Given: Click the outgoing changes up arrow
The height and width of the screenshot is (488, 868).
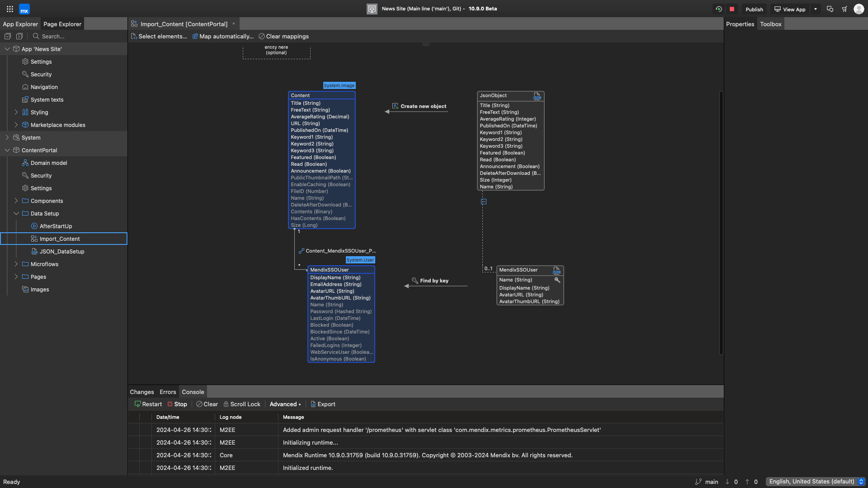Looking at the screenshot, I should [747, 482].
